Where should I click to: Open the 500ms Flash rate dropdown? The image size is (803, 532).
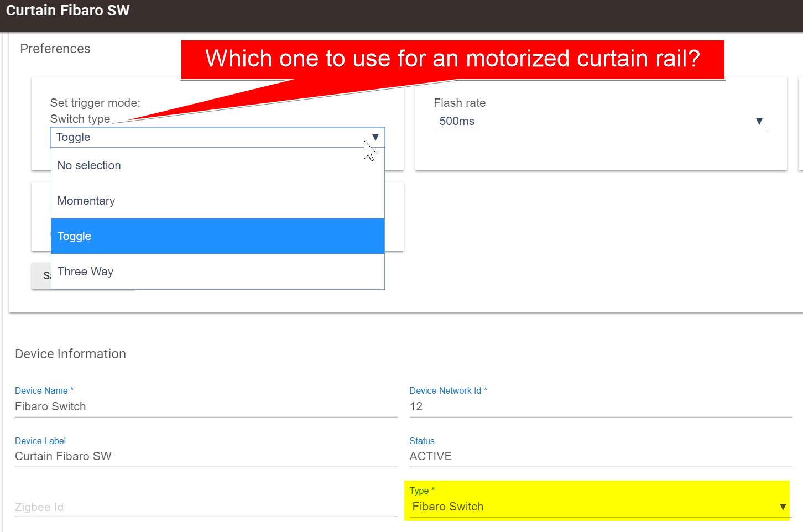point(601,121)
